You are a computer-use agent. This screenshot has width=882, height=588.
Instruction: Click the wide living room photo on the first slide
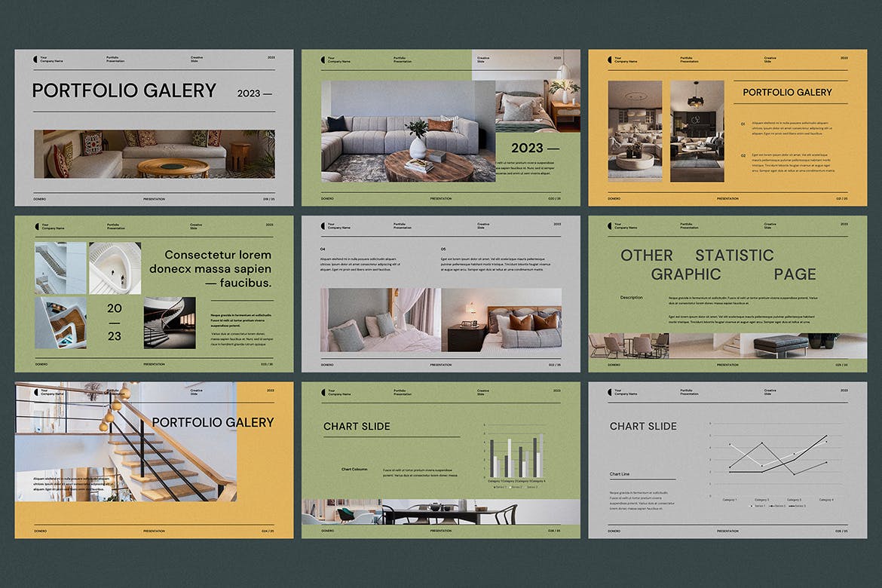click(154, 154)
